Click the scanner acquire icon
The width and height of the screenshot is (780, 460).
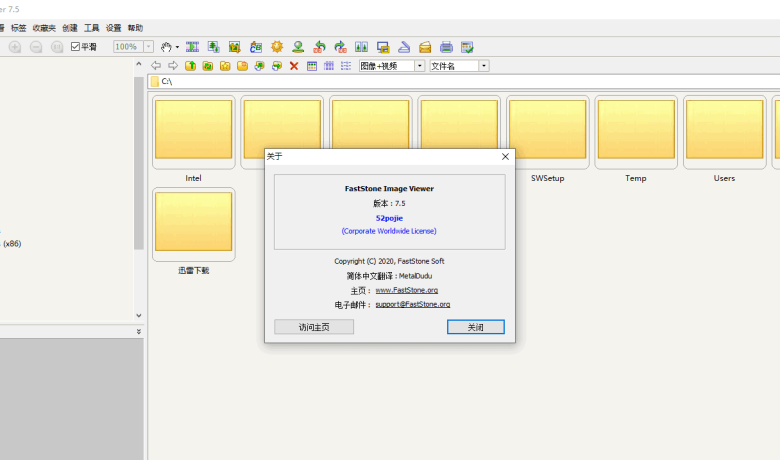pyautogui.click(x=404, y=47)
